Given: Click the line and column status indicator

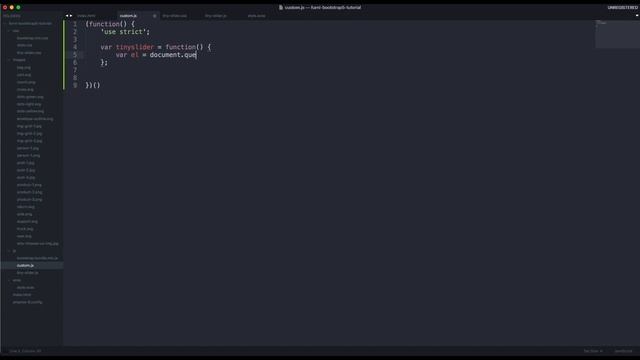Looking at the screenshot, I should pyautogui.click(x=25, y=351).
